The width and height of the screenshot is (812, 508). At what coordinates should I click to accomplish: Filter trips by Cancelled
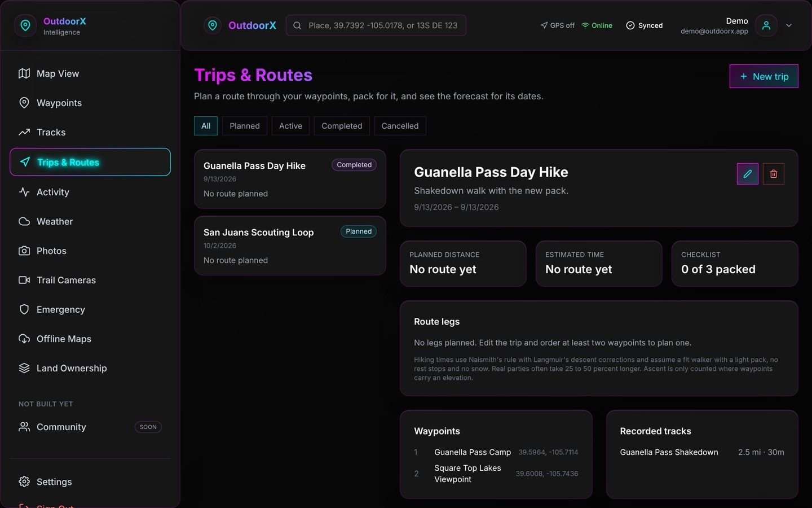(x=400, y=126)
